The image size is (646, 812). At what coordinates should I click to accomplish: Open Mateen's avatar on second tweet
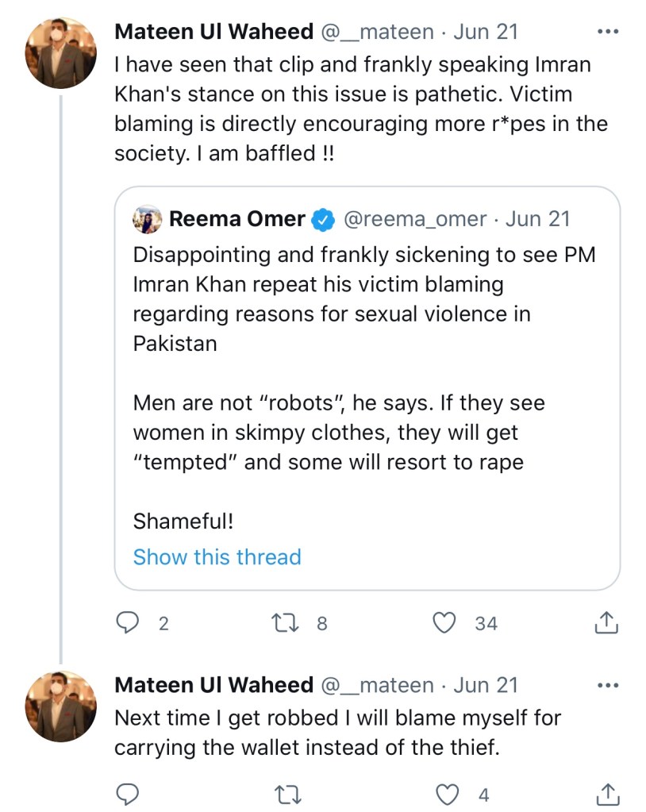pos(61,706)
